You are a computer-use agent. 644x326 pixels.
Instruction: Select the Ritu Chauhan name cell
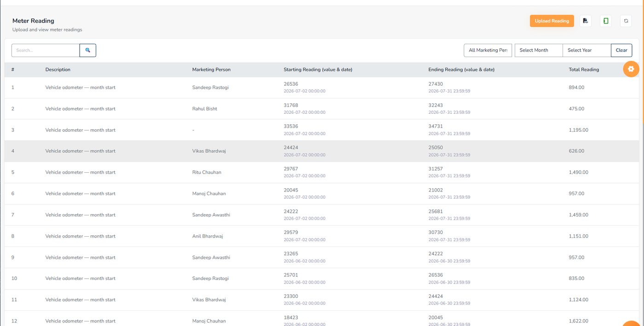207,172
